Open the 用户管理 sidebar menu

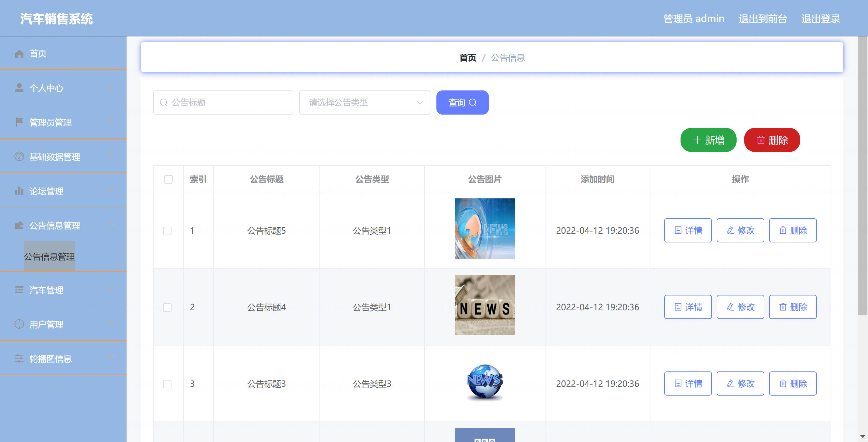(x=63, y=324)
